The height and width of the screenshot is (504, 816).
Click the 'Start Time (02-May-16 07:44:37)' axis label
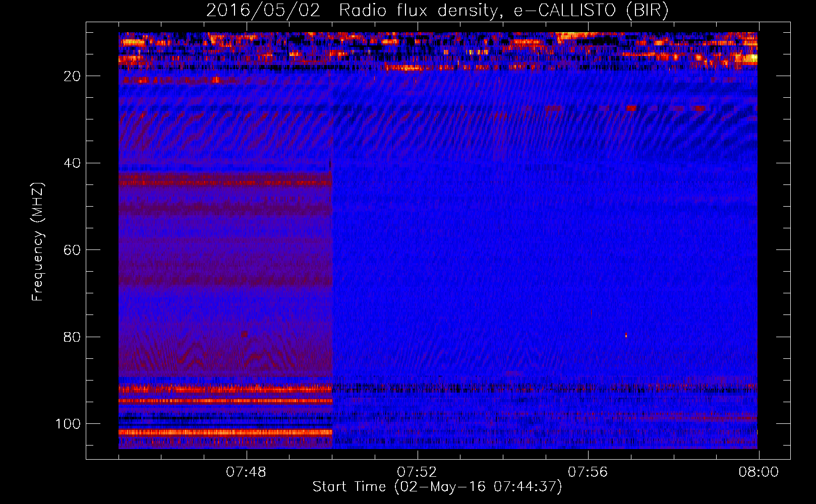(x=437, y=487)
